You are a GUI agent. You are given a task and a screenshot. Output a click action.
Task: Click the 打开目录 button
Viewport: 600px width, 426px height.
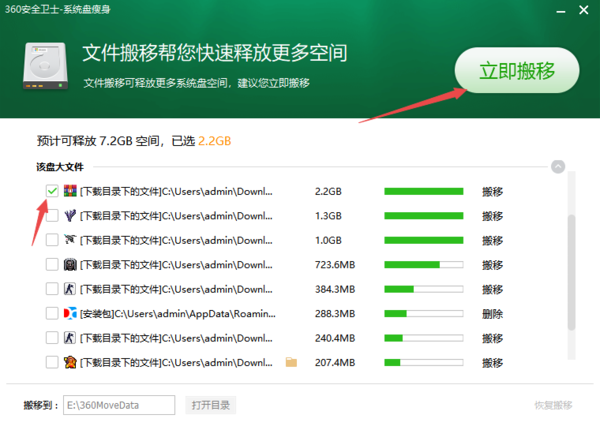(x=211, y=405)
